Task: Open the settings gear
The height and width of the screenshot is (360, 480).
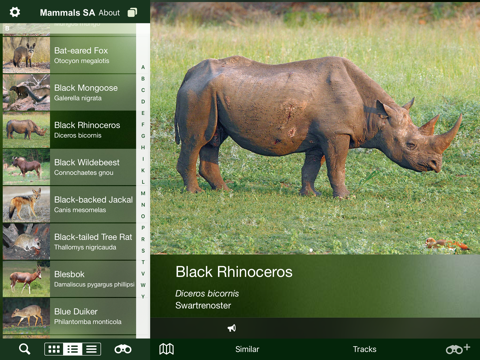Action: [x=15, y=12]
